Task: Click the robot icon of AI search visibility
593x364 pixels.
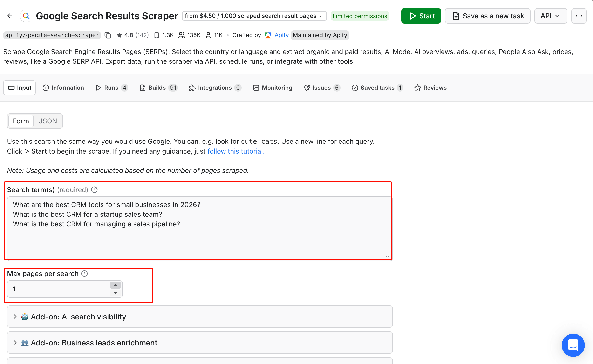Action: 25,317
